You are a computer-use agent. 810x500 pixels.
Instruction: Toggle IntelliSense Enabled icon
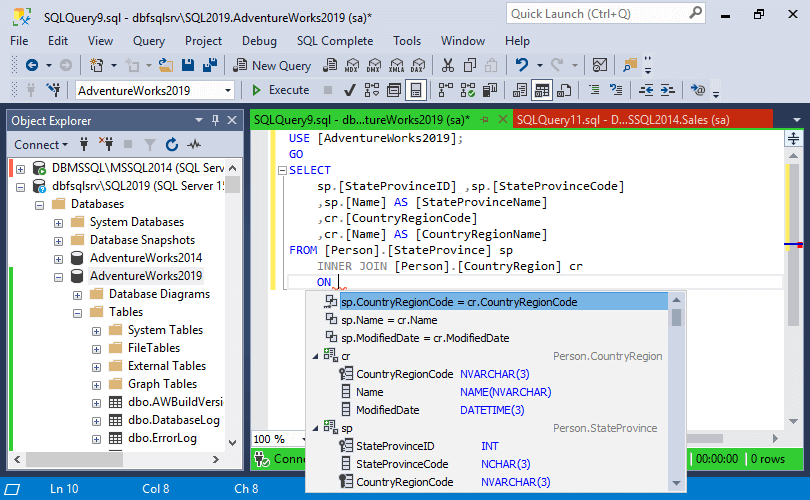416,90
